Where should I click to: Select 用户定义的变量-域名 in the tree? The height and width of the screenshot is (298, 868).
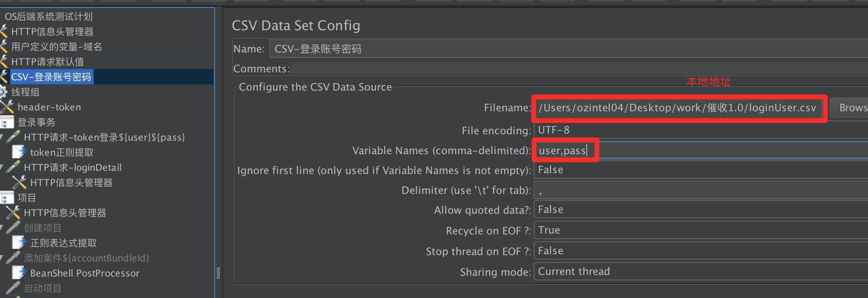pos(56,46)
